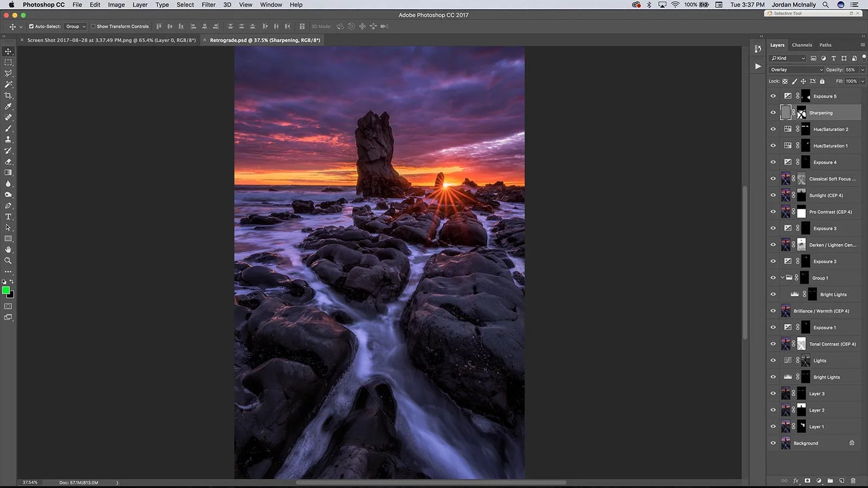Create new adjustment layer icon

[x=819, y=480]
